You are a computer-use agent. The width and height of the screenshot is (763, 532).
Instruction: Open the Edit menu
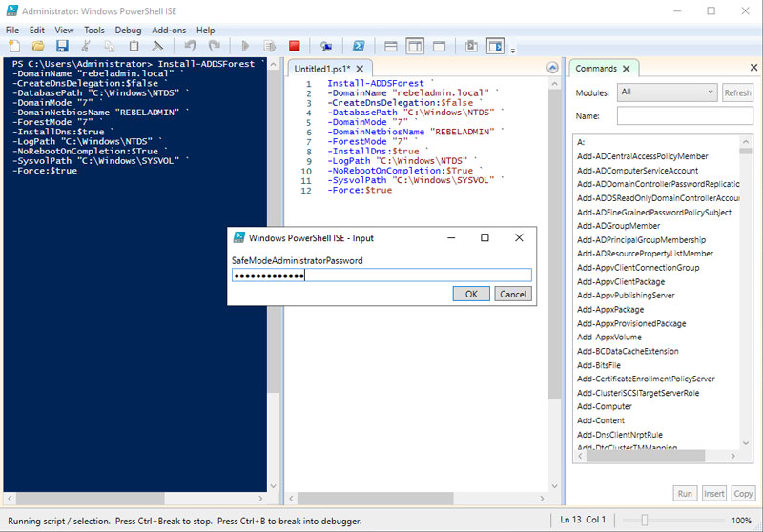(36, 31)
